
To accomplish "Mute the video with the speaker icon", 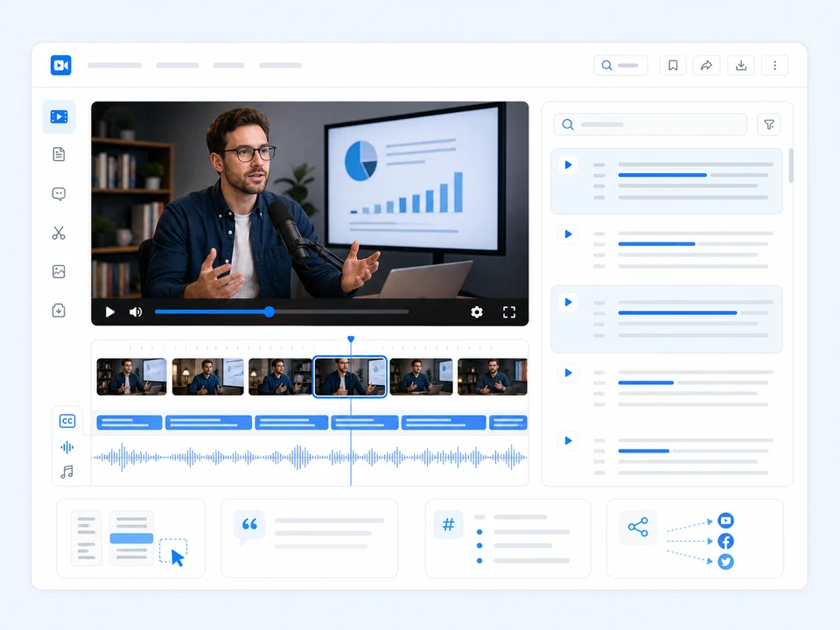I will point(136,311).
